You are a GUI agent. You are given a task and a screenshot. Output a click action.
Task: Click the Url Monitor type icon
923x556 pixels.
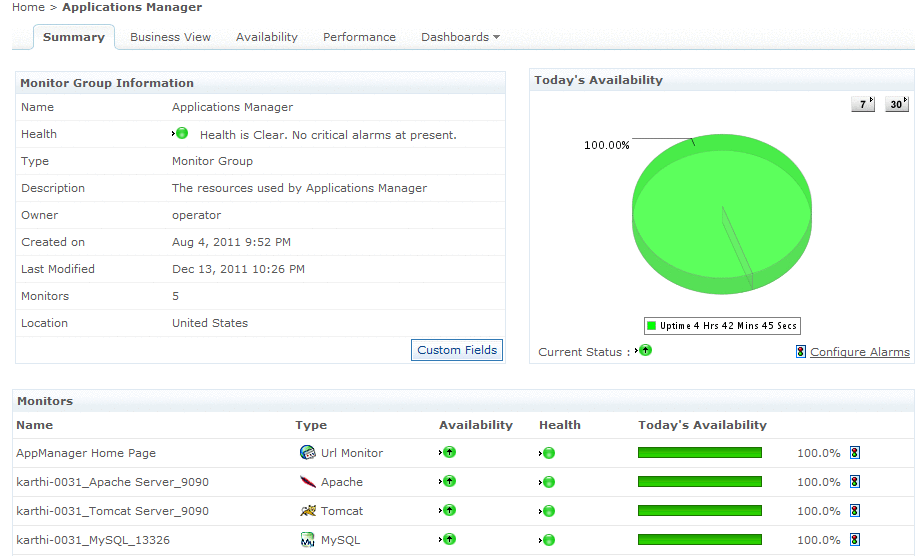(308, 452)
